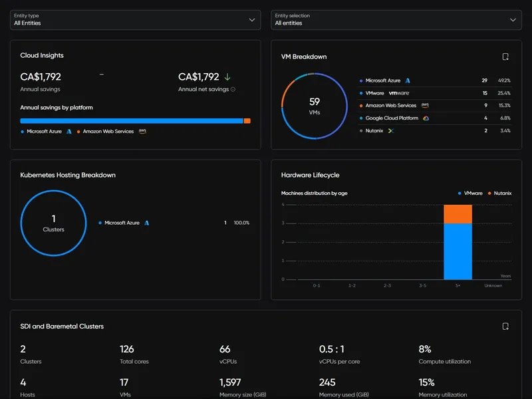
Task: Select Nutanix row in VM Breakdown
Action: tap(435, 130)
